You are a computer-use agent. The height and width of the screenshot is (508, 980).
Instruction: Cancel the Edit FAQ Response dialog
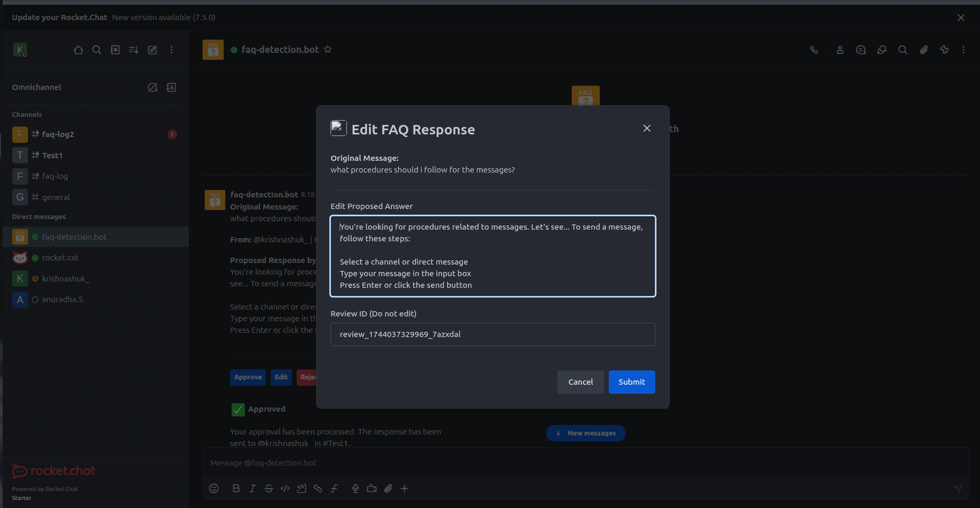pyautogui.click(x=581, y=382)
